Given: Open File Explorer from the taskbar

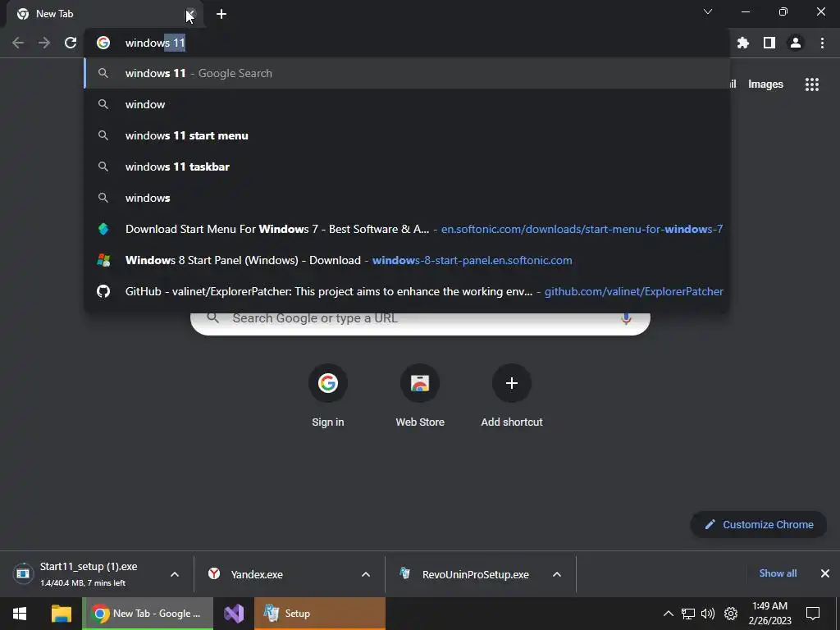Looking at the screenshot, I should (61, 614).
